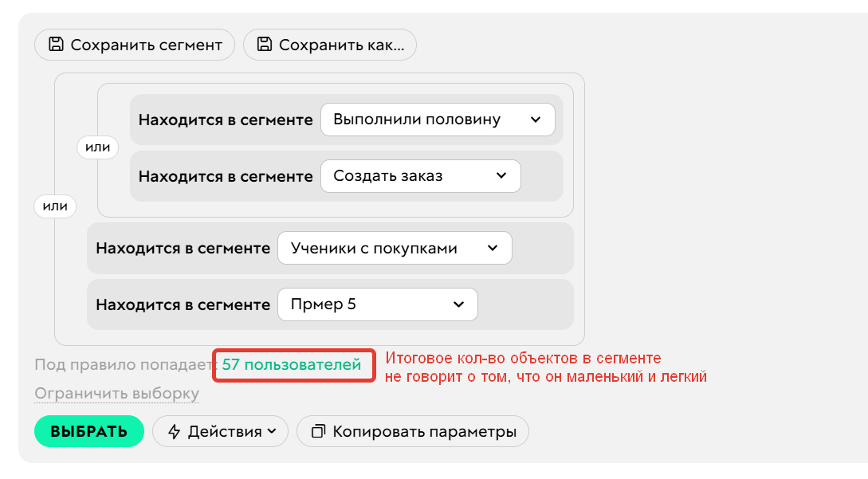
Task: Click the save icon in Сохранить как...
Action: 264,45
